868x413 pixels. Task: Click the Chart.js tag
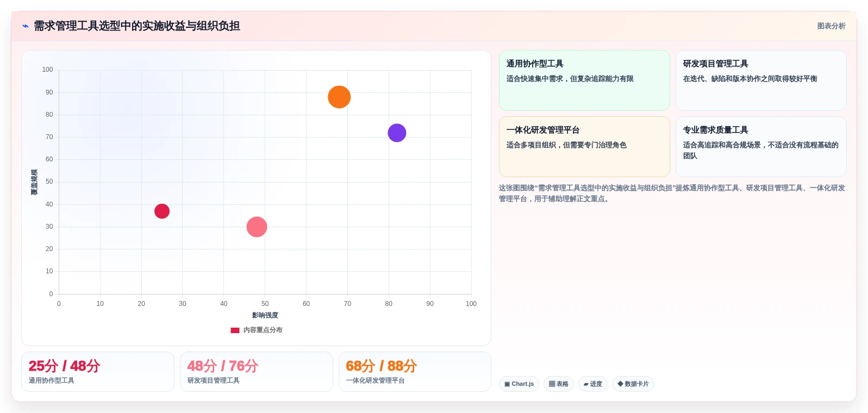[x=519, y=384]
